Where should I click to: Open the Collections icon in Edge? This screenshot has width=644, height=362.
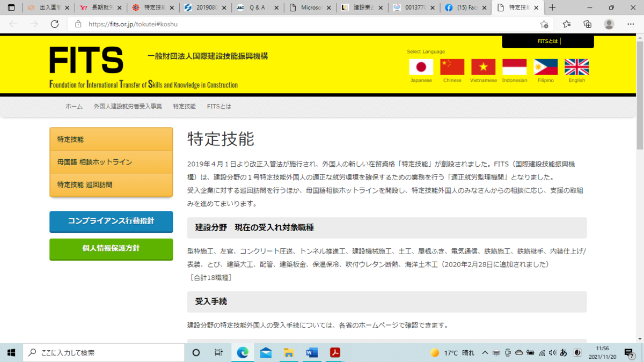588,24
